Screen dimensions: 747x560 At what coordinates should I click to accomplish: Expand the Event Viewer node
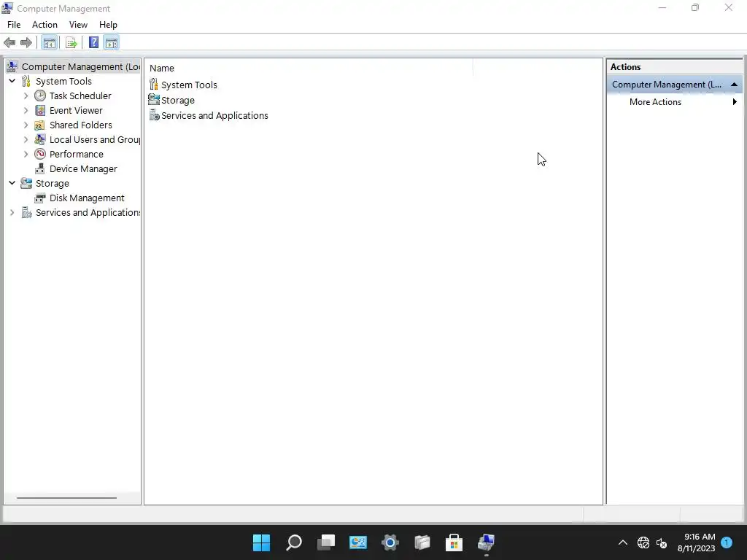click(x=26, y=111)
